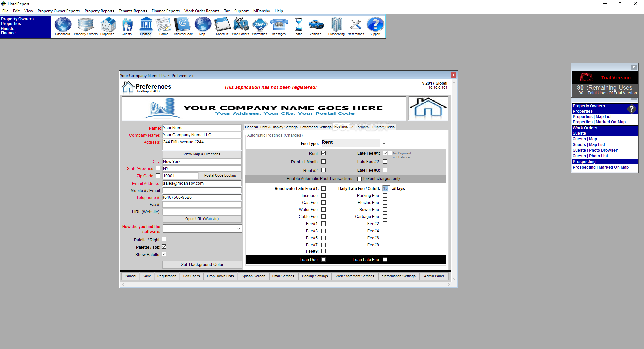Open the Support question mark icon
Viewport: 644px width, 349px height.
click(x=375, y=26)
